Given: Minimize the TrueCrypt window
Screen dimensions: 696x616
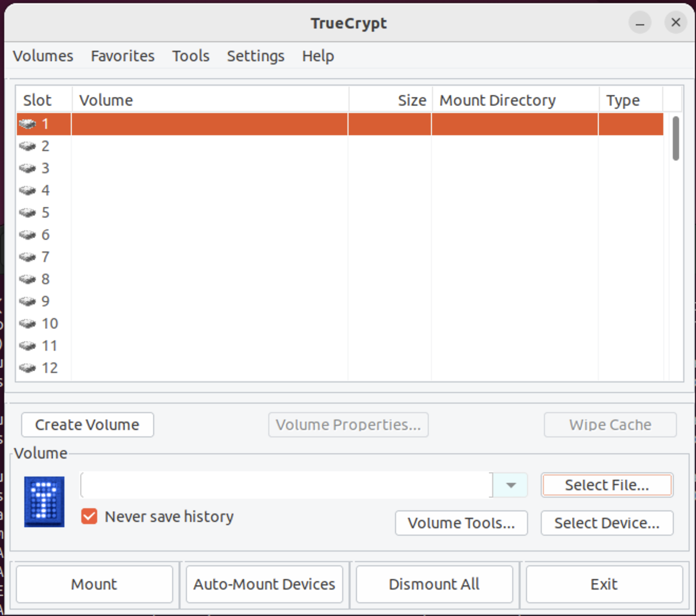Looking at the screenshot, I should [639, 23].
